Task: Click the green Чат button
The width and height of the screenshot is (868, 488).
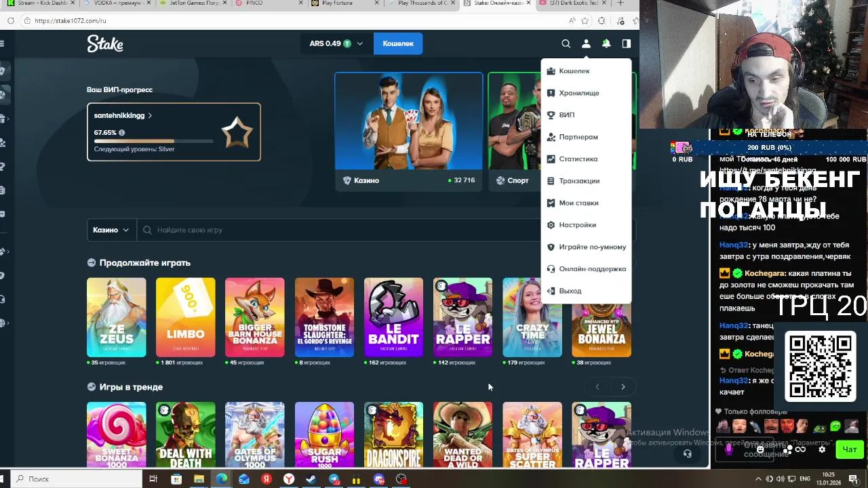Action: [850, 449]
